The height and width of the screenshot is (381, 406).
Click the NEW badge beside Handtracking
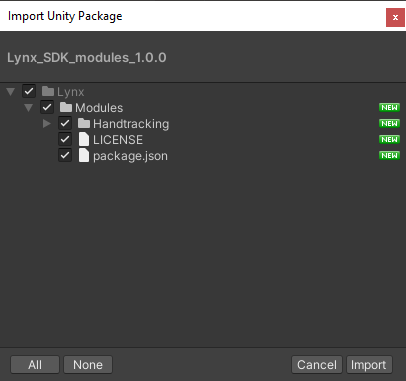click(x=389, y=123)
